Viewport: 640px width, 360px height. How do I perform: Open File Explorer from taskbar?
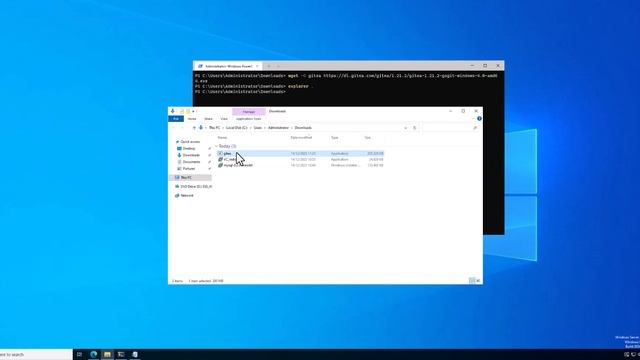coord(107,354)
